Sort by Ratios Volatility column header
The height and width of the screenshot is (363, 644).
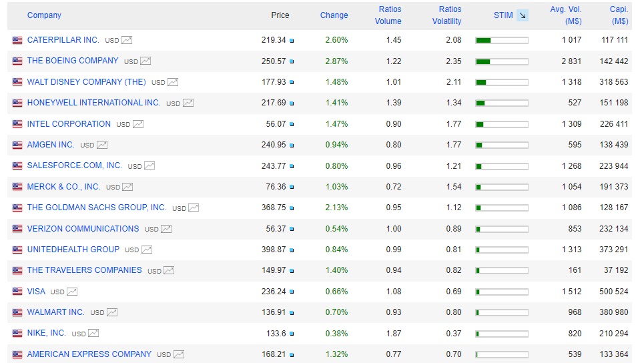point(447,15)
